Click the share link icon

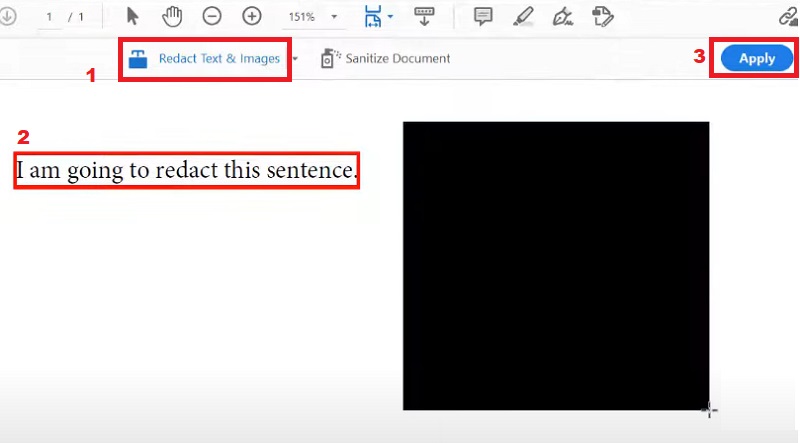point(789,16)
